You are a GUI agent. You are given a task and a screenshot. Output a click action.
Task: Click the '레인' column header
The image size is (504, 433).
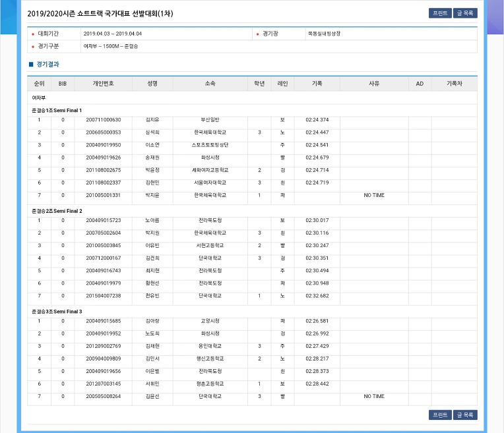282,84
